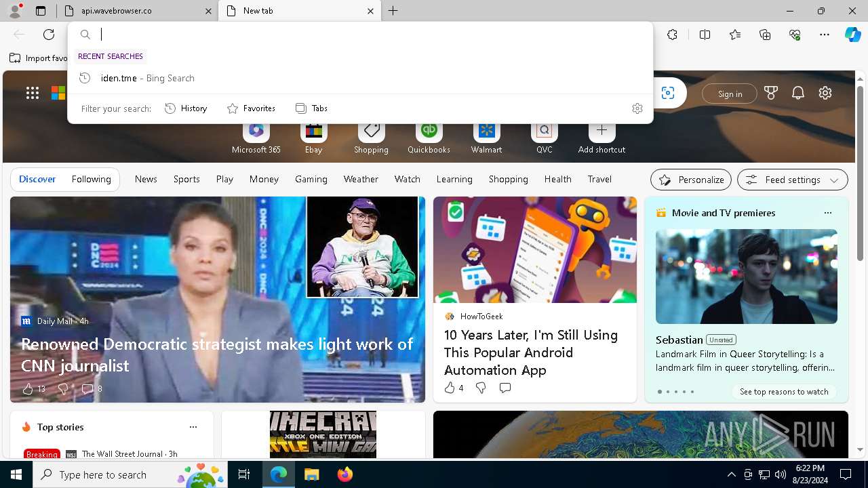The height and width of the screenshot is (488, 868).
Task: Select first carousel dot in premieres card
Action: (660, 392)
